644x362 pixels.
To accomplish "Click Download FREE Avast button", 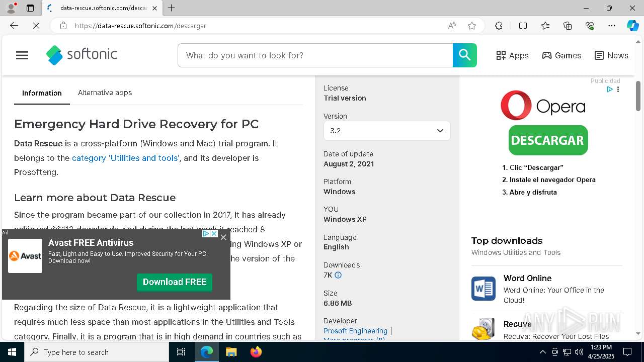I will tap(175, 282).
